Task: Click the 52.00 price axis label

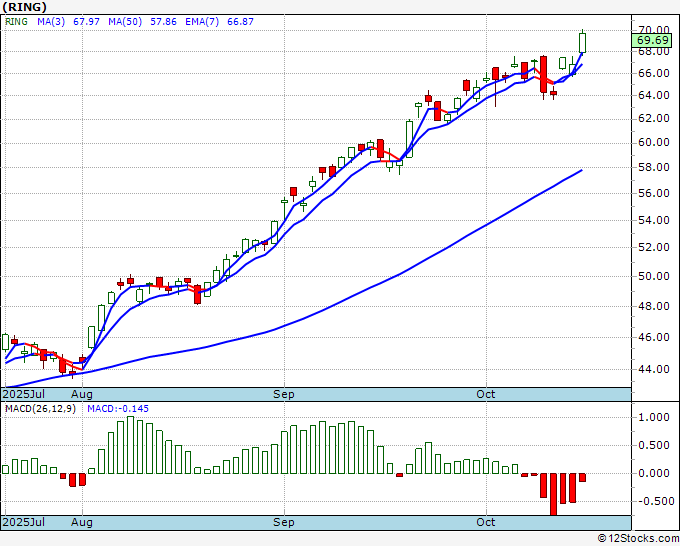Action: [654, 247]
